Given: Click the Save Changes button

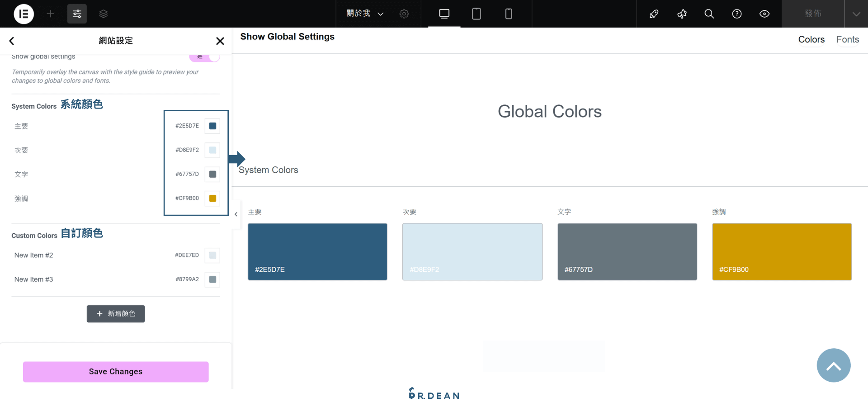Looking at the screenshot, I should 116,372.
